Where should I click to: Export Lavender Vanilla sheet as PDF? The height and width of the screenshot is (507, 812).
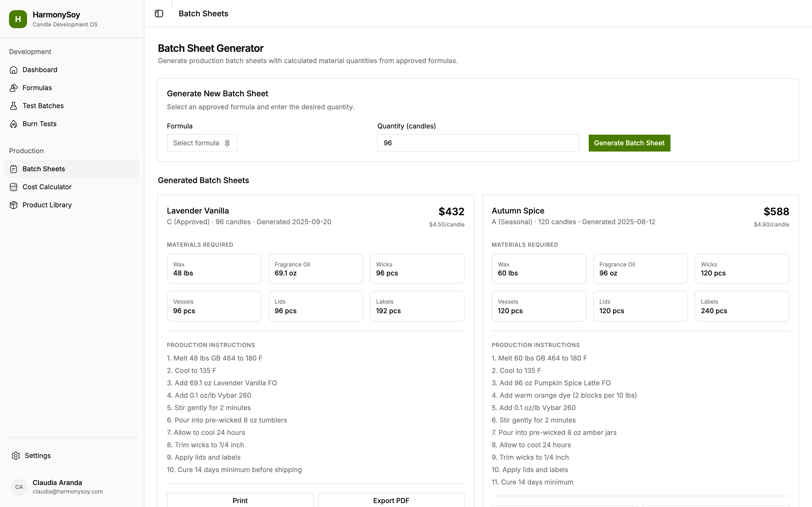pyautogui.click(x=391, y=500)
